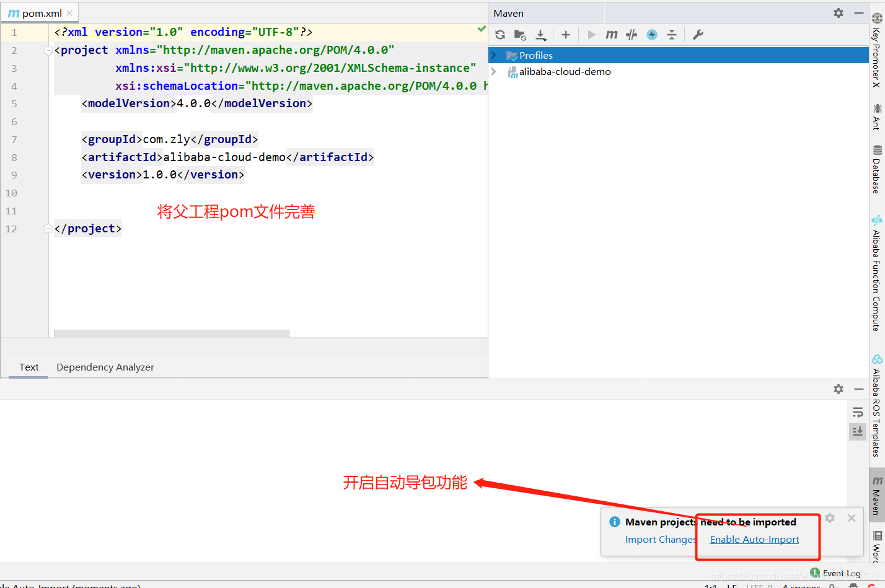Click Download Sources and Documentation icon
885x588 pixels.
[x=541, y=35]
